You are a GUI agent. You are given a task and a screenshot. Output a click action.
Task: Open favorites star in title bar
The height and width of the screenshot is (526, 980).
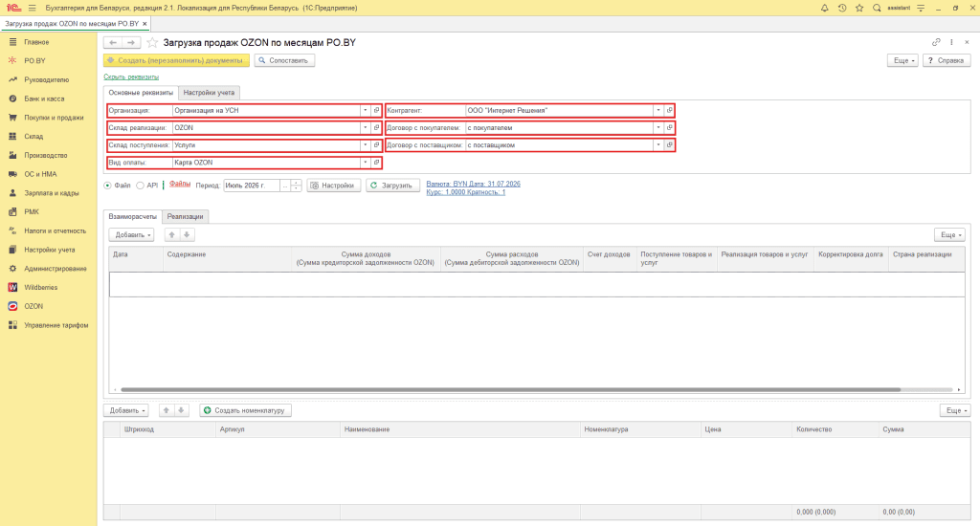[x=859, y=8]
